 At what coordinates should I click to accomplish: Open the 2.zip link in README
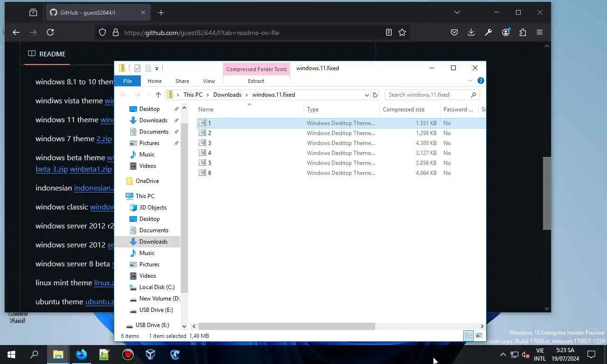pos(104,139)
